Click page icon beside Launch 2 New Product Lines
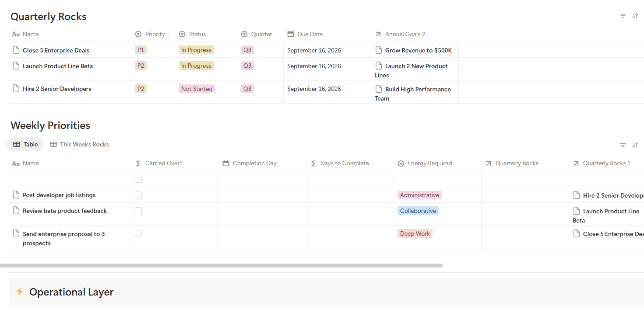Viewport: 644px width, 313px height. point(379,66)
